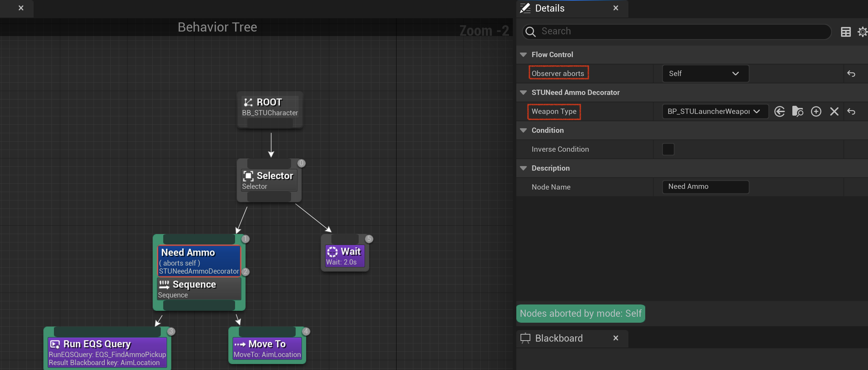Click the Inverse Condition label
This screenshot has width=868, height=370.
pyautogui.click(x=560, y=149)
